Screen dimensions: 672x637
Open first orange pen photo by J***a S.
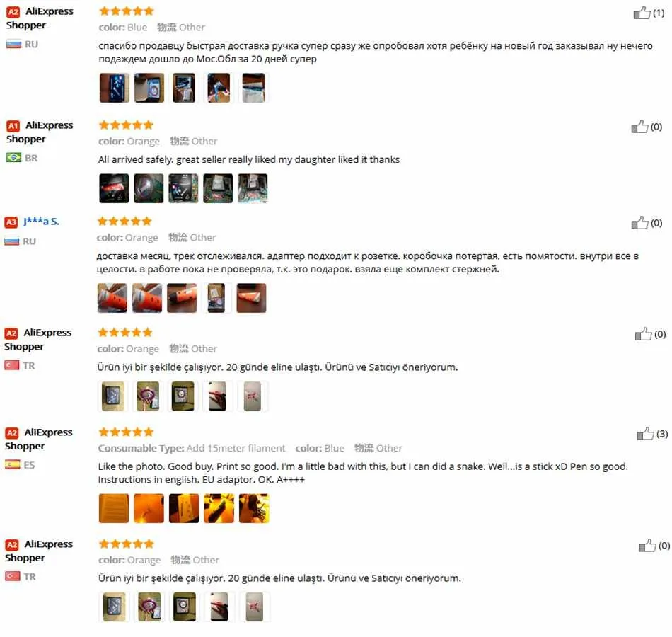(x=112, y=298)
